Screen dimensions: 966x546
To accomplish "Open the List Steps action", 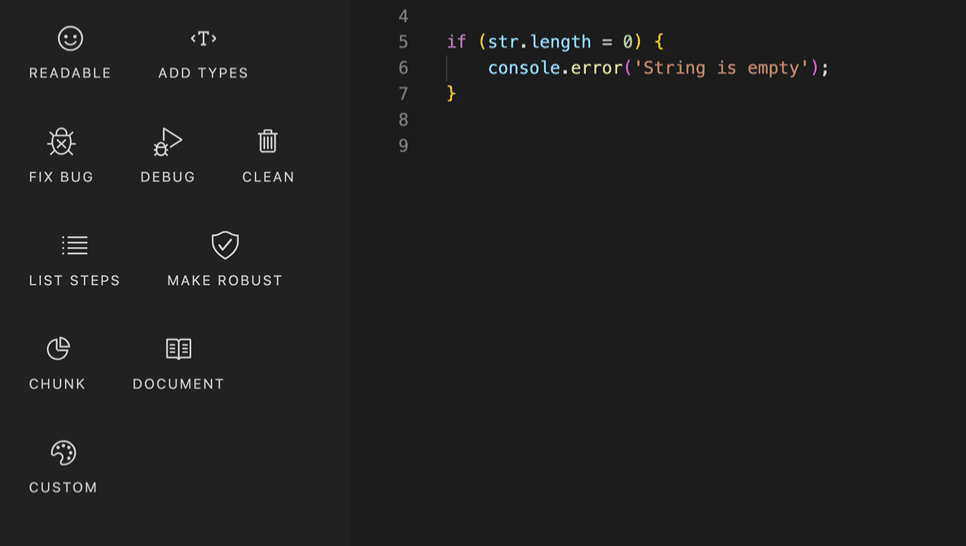I will point(74,245).
